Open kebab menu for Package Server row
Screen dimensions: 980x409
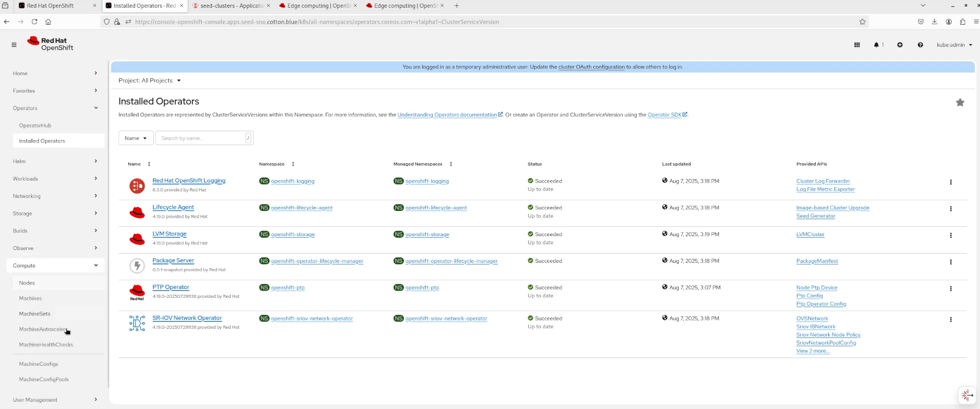tap(951, 262)
